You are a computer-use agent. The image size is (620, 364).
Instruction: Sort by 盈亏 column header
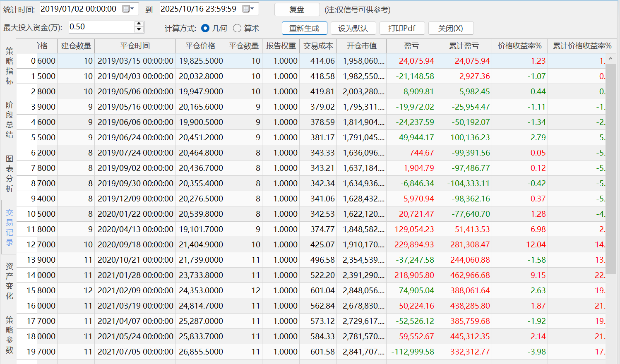411,46
